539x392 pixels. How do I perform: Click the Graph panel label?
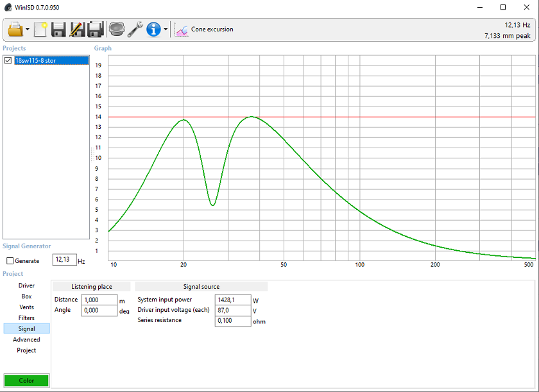coord(103,49)
